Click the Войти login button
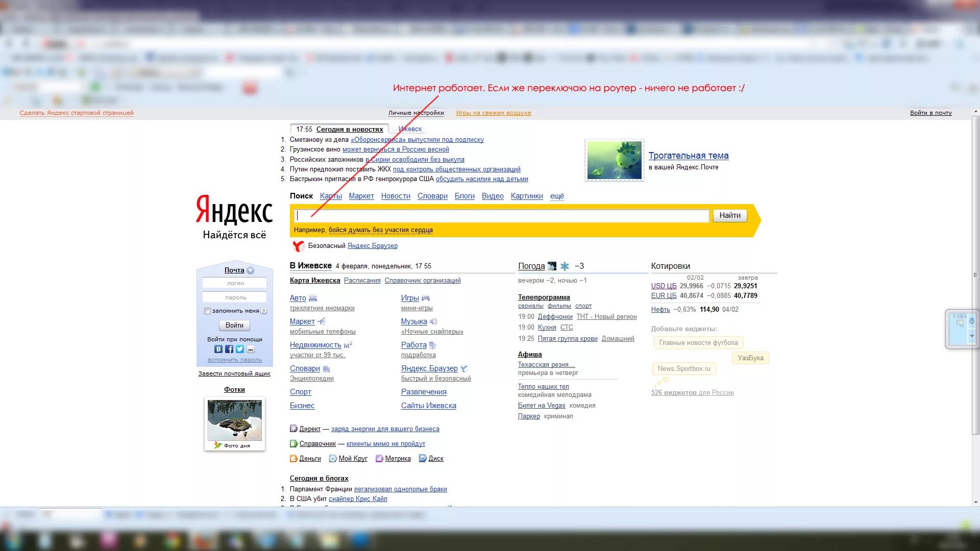The height and width of the screenshot is (551, 980). 234,325
